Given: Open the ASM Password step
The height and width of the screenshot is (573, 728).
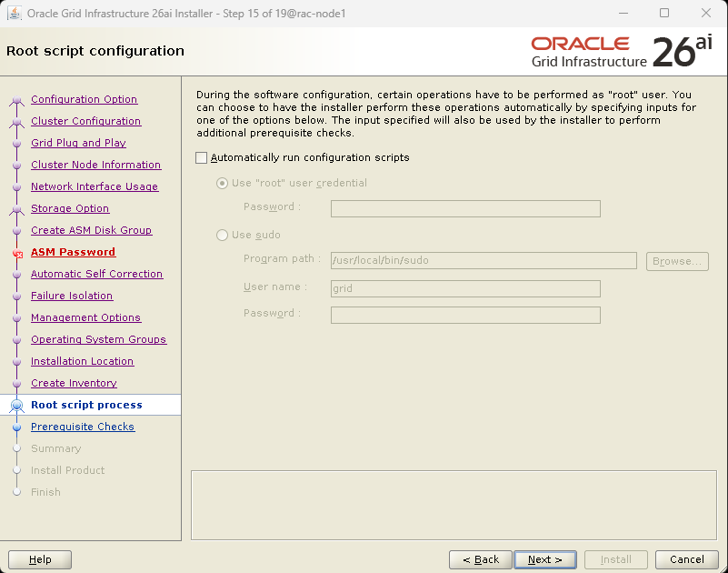Looking at the screenshot, I should (74, 252).
